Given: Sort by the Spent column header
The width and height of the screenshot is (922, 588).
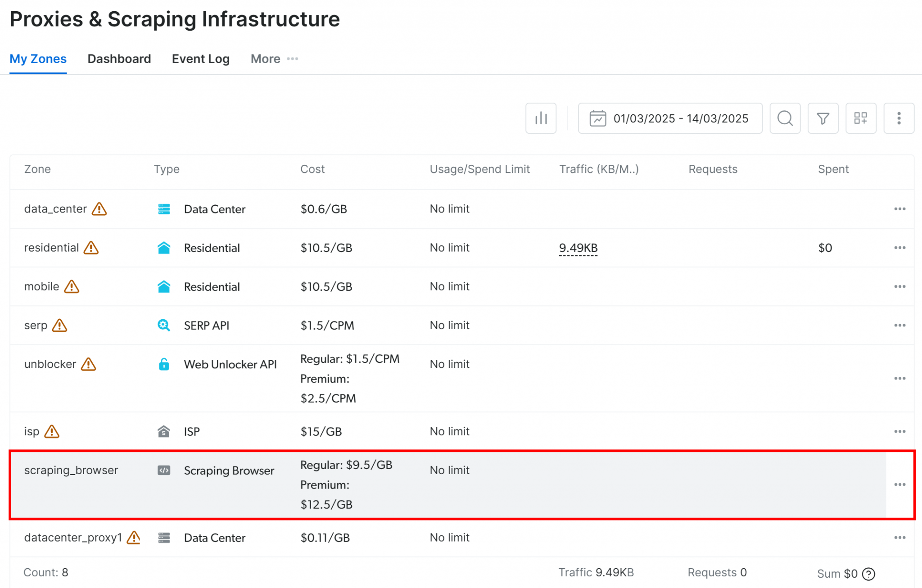Looking at the screenshot, I should (x=833, y=169).
